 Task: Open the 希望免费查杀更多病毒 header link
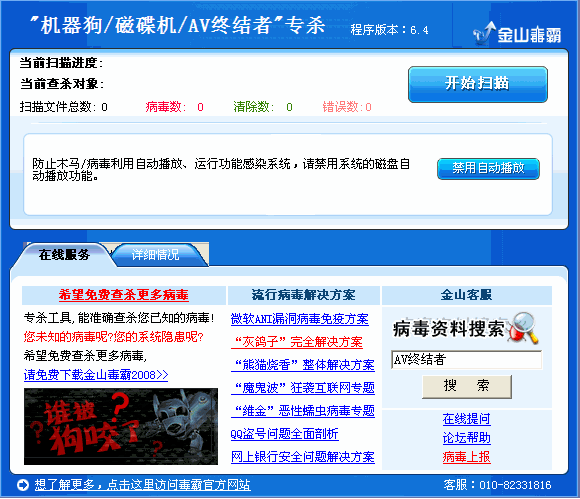(124, 295)
